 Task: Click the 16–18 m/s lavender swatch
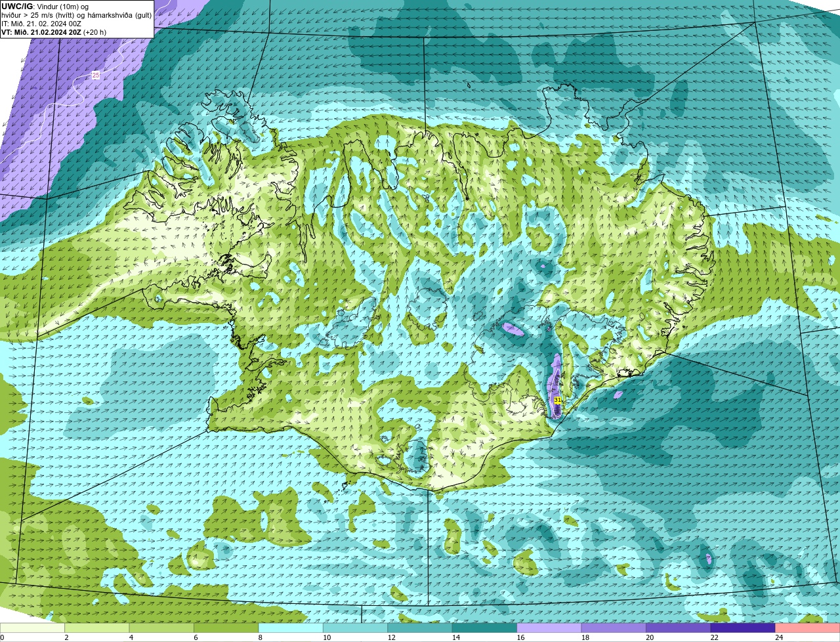coord(549,628)
